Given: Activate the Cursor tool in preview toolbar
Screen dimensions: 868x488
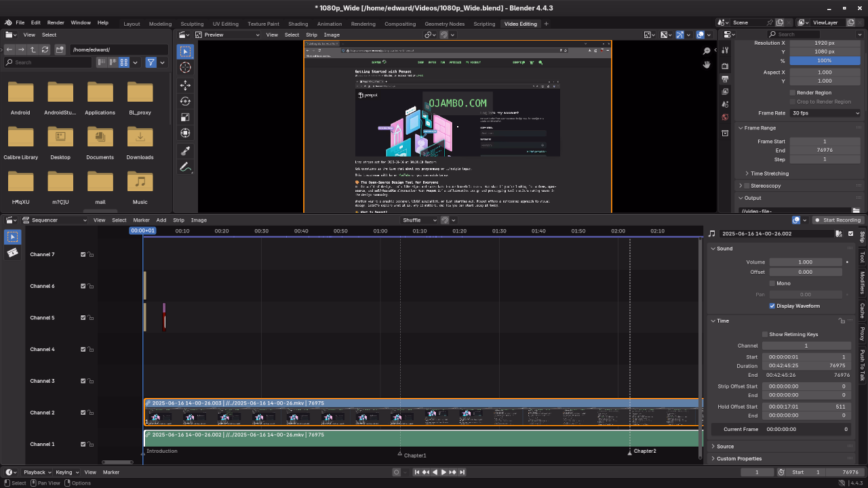Looking at the screenshot, I should pyautogui.click(x=185, y=68).
